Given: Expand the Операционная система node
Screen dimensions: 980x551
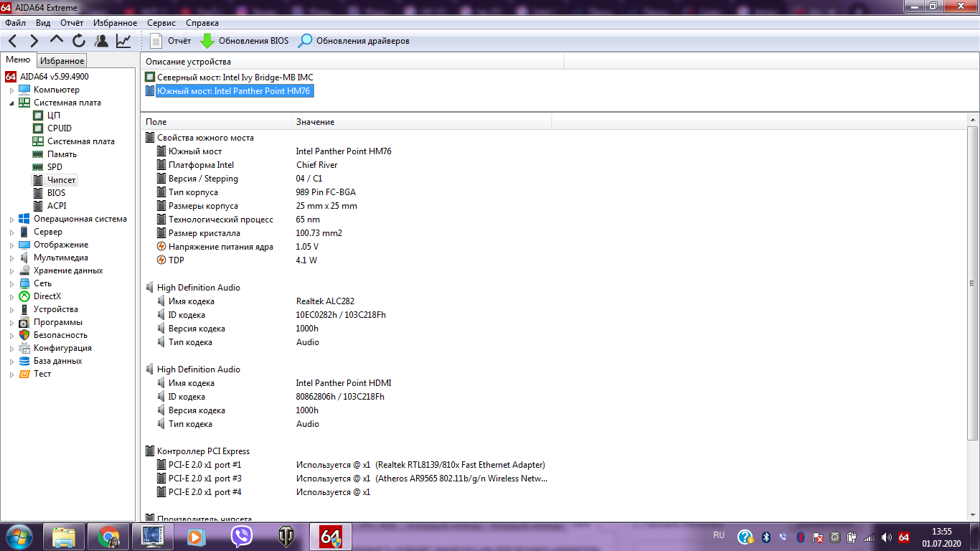Looking at the screenshot, I should (x=11, y=220).
